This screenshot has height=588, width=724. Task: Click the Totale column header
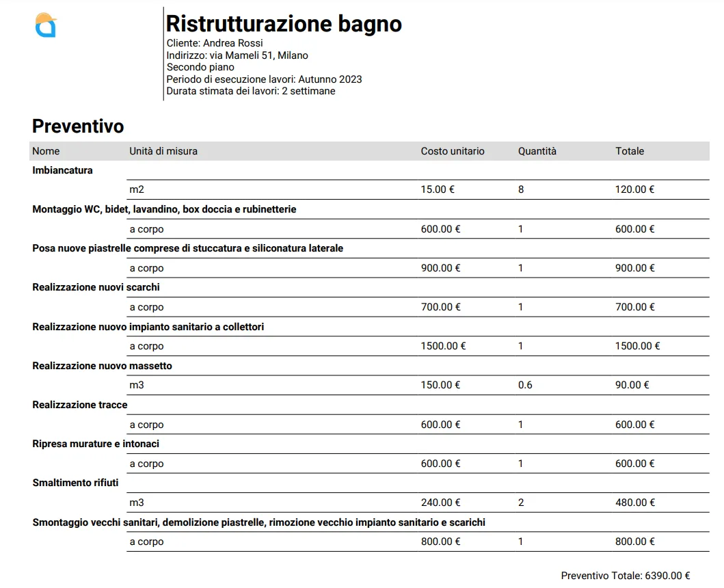[630, 151]
